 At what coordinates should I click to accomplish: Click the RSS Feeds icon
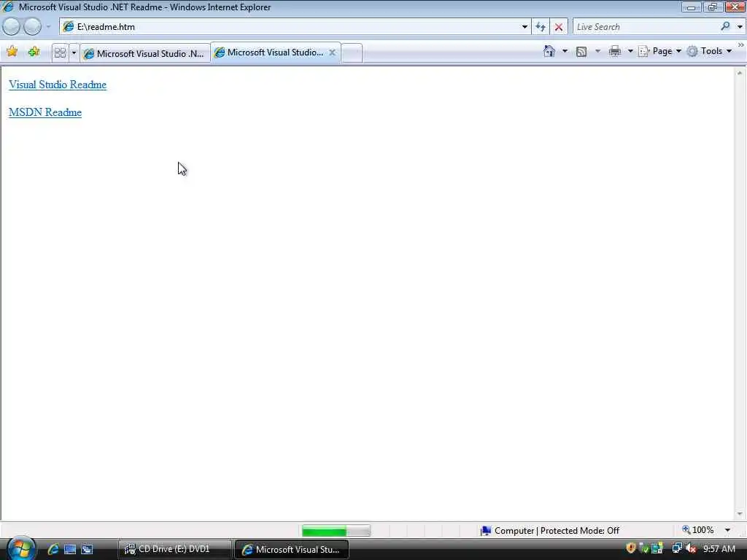(x=581, y=52)
